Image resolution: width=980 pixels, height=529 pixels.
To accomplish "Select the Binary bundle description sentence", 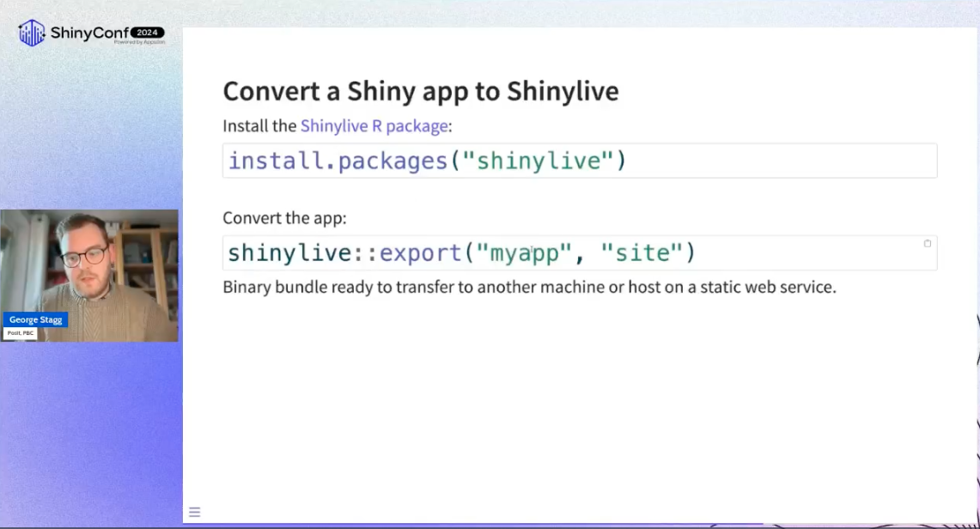I will (x=529, y=287).
